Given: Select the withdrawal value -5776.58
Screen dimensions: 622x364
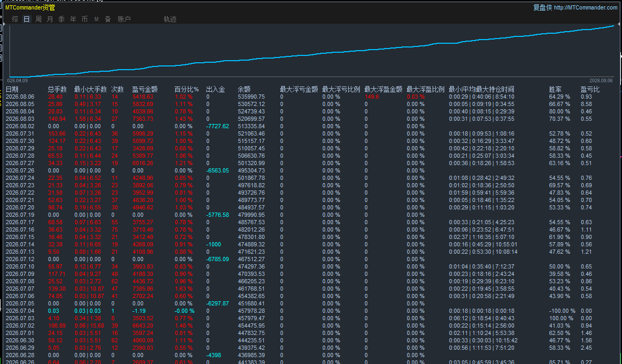Looking at the screenshot, I should (x=217, y=215).
